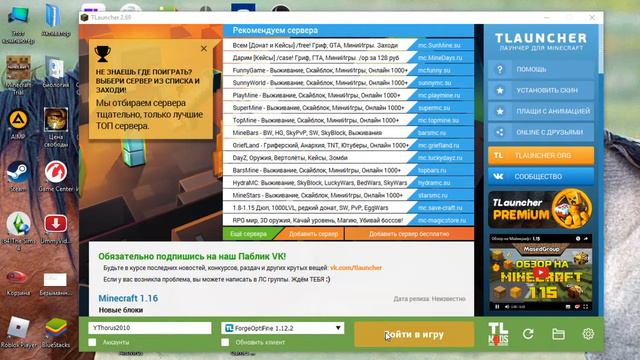Click the share icon for Online с друзьями

pos(500,132)
